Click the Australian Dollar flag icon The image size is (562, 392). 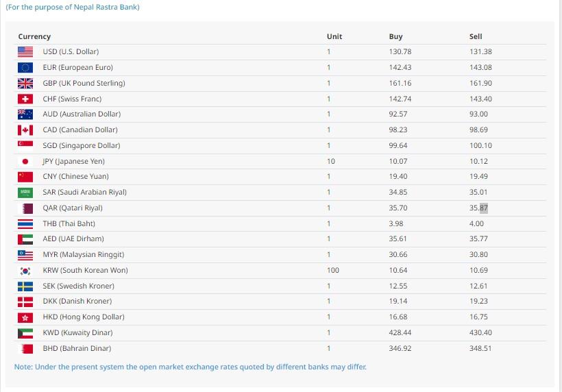coord(25,114)
